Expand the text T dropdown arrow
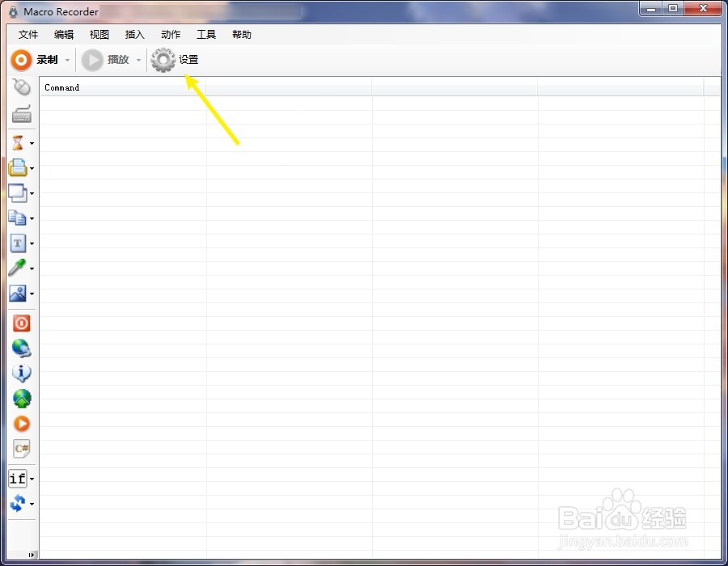The height and width of the screenshot is (566, 728). coord(32,243)
